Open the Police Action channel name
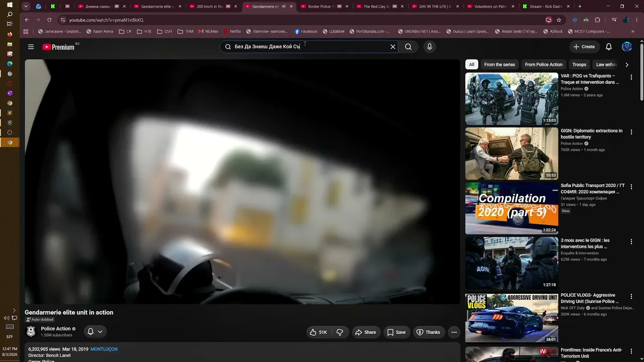The height and width of the screenshot is (362, 644). [56, 329]
